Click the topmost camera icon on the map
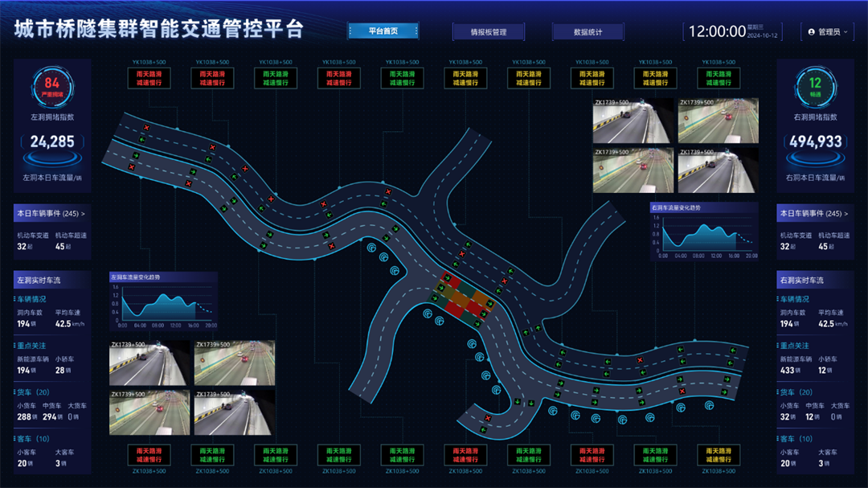This screenshot has height=488, width=868. (372, 248)
